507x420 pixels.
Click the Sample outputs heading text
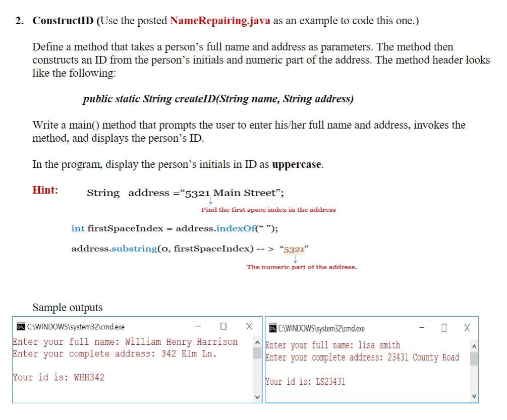[67, 307]
